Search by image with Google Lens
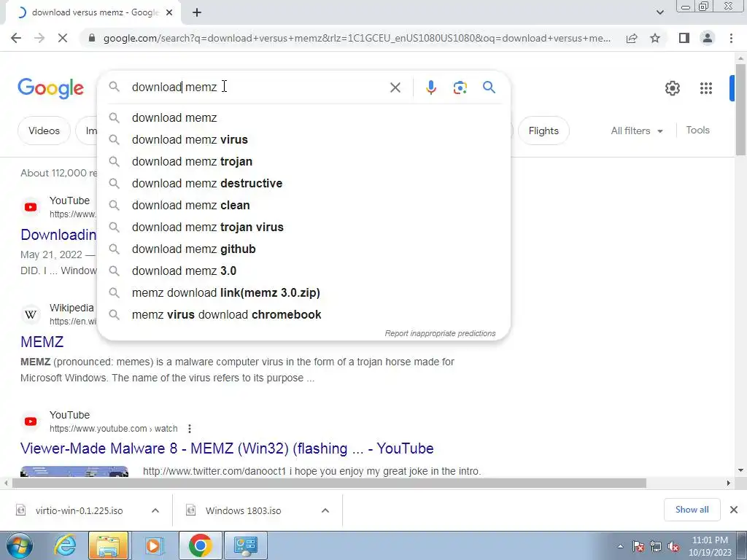 (x=460, y=87)
